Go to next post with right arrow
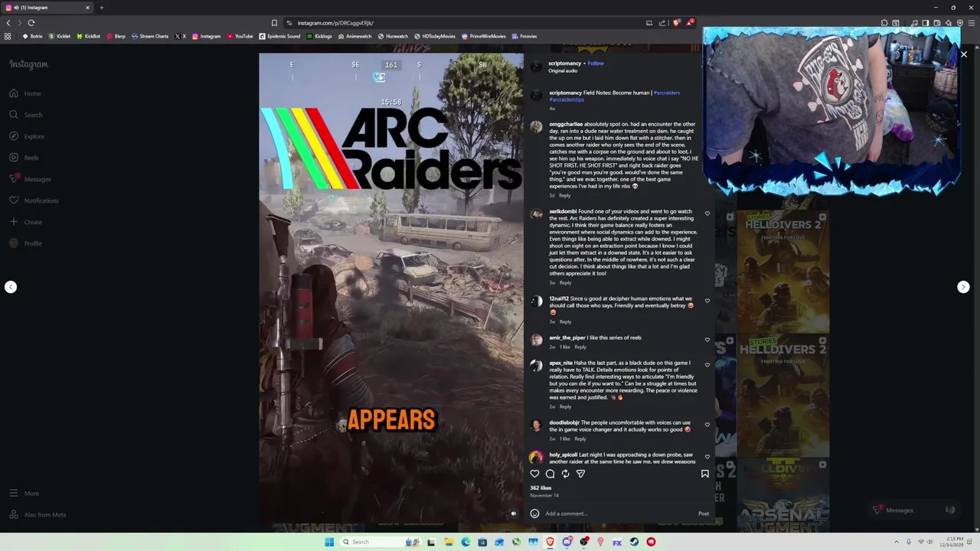980x551 pixels. click(963, 287)
